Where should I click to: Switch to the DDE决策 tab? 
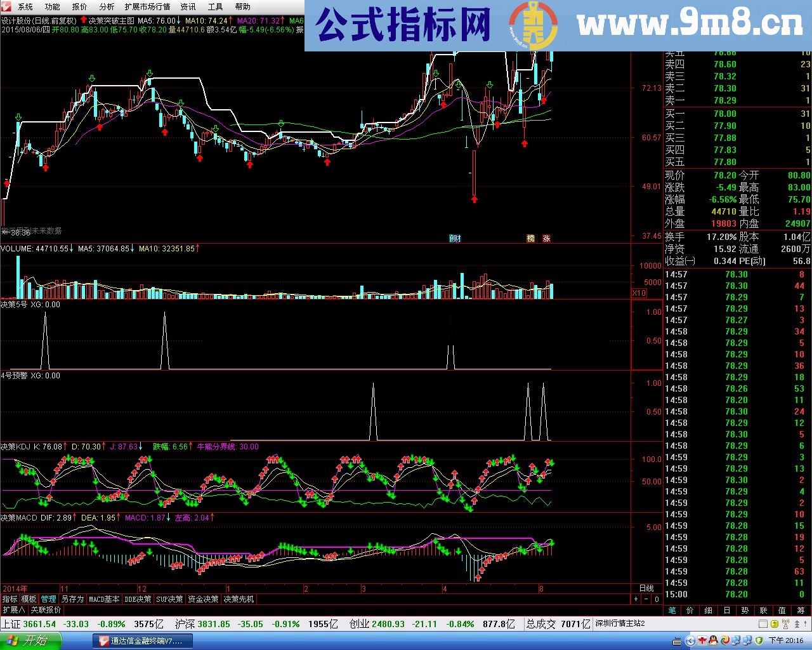click(x=138, y=599)
